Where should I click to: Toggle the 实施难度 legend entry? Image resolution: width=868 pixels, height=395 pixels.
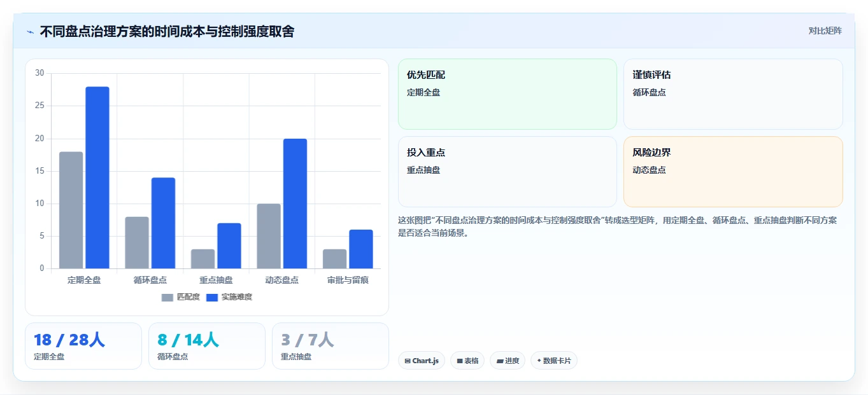coord(229,297)
